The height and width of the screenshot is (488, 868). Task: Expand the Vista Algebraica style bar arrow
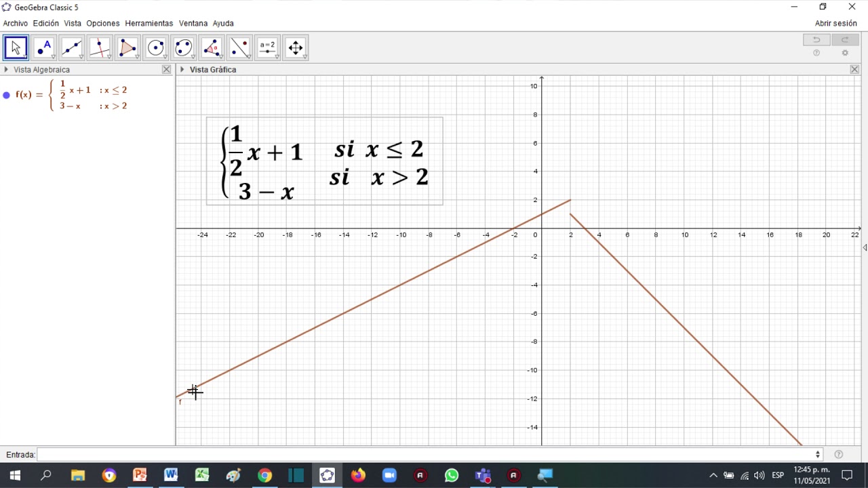pos(6,69)
